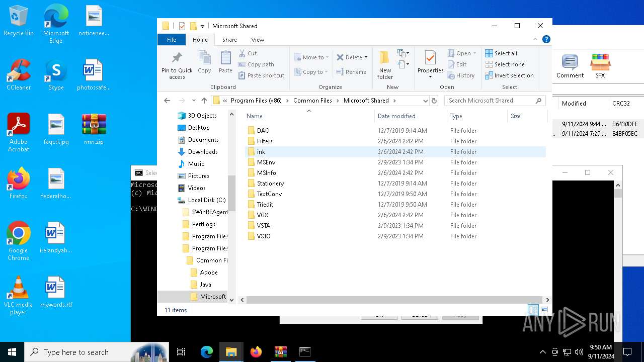The height and width of the screenshot is (362, 644).
Task: Switch to the Share ribbon tab
Action: [229, 40]
